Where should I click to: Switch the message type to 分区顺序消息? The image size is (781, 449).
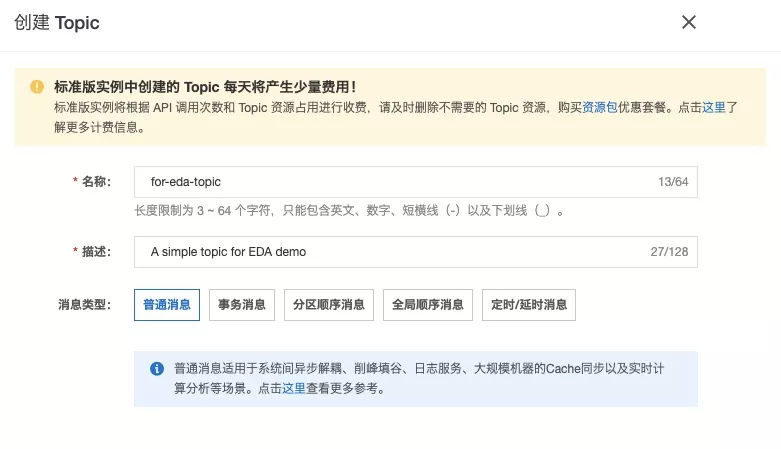pos(329,305)
